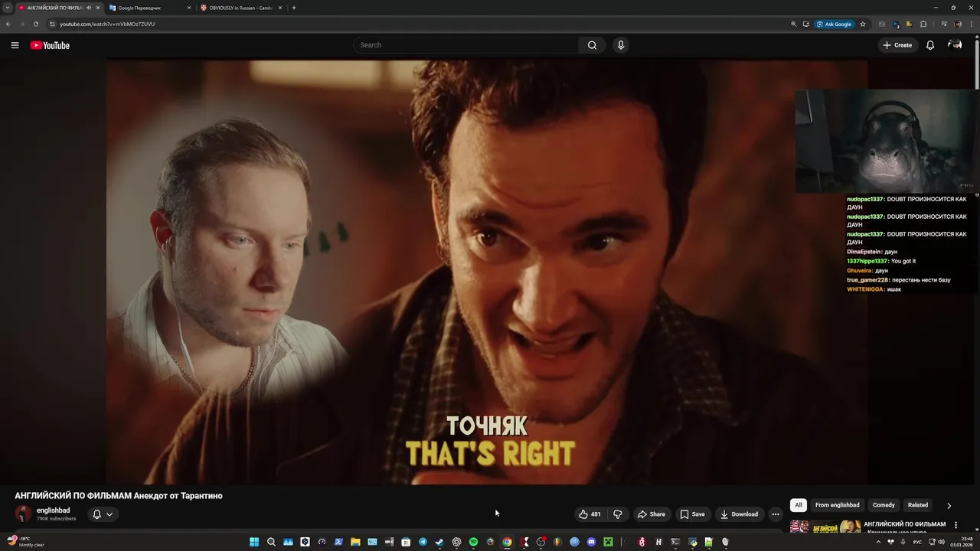The width and height of the screenshot is (980, 551).
Task: Select the From englishbad chip
Action: click(x=837, y=505)
